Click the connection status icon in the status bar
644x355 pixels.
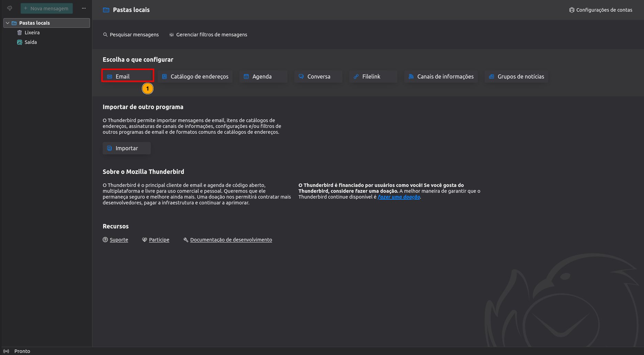pos(6,351)
